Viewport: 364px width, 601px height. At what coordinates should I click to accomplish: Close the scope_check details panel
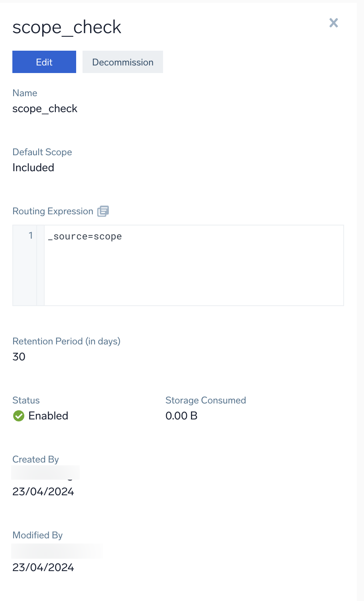click(x=333, y=23)
